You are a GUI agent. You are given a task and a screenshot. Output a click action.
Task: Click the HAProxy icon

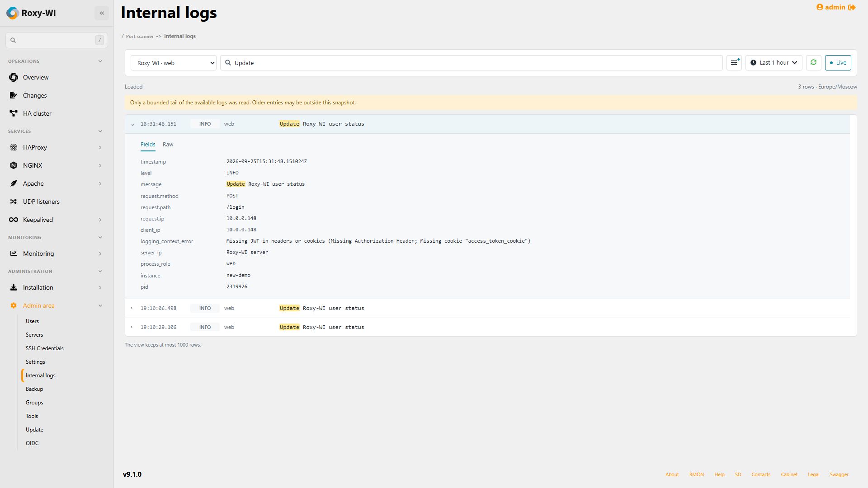pos(14,147)
